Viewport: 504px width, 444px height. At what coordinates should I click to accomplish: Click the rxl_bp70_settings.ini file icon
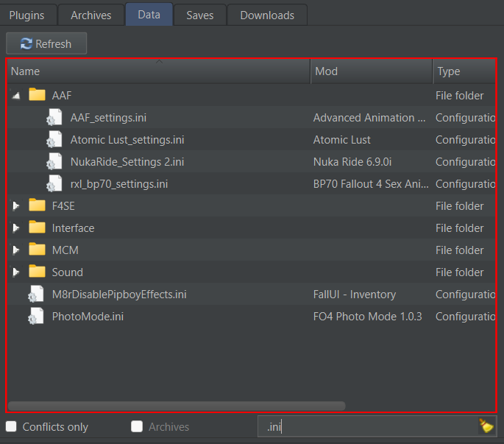point(54,183)
